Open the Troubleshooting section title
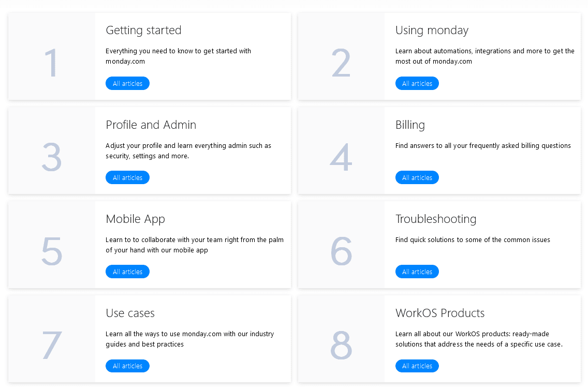This screenshot has width=588, height=391. click(436, 219)
